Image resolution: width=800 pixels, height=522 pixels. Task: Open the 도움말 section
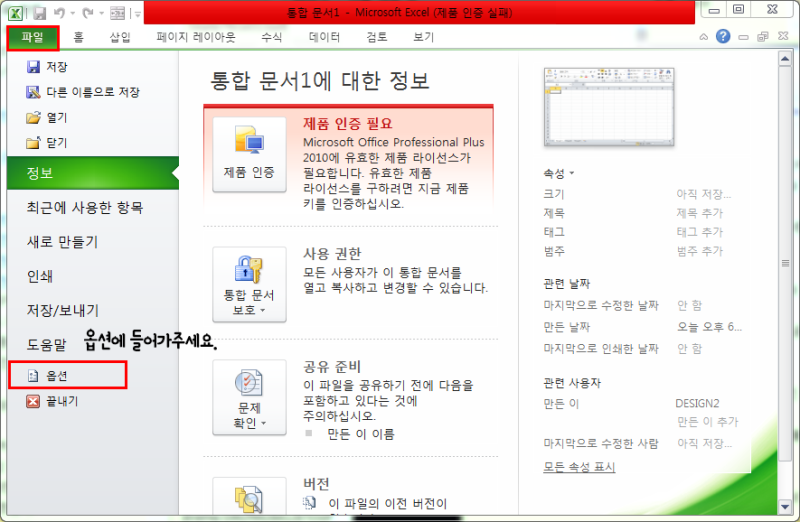click(46, 344)
